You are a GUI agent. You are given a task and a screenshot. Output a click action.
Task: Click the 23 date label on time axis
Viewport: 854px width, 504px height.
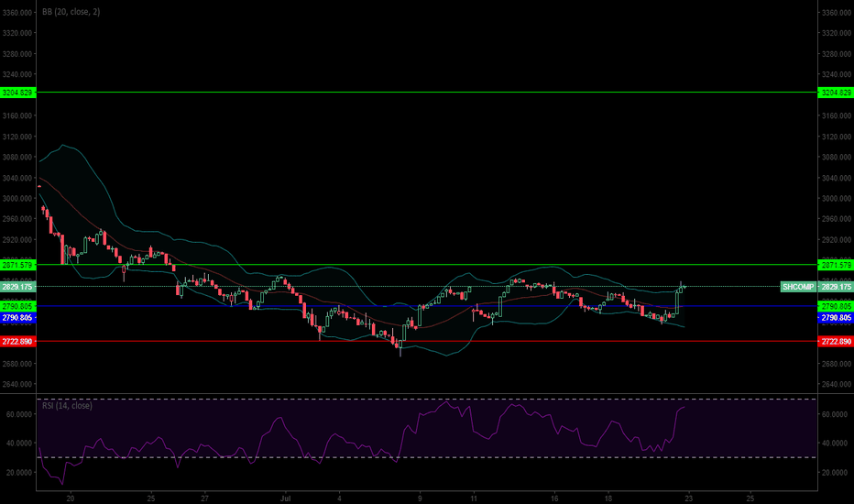point(689,498)
